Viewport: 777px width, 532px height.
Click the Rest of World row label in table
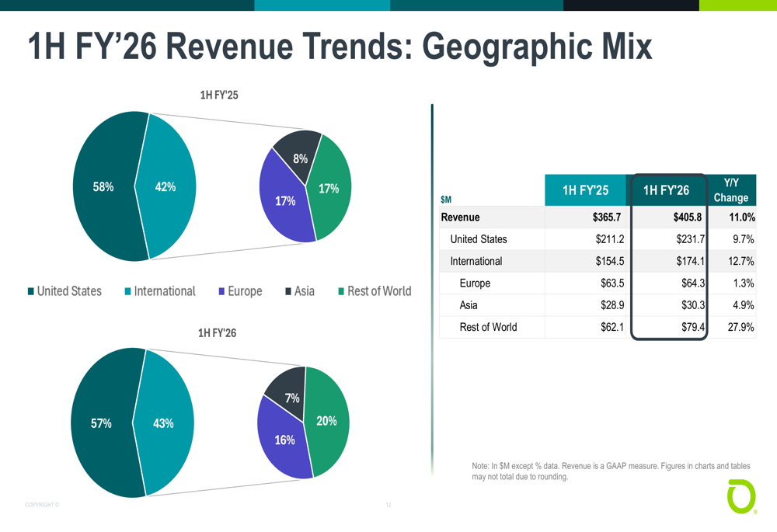488,327
